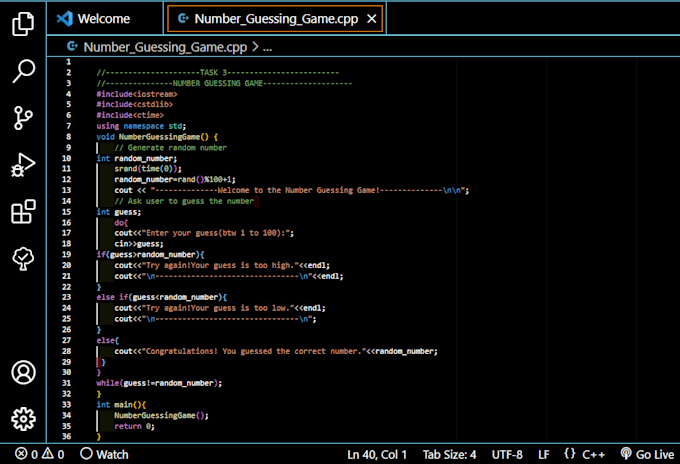
Task: Click the 'TASK 3' comment line
Action: [218, 73]
